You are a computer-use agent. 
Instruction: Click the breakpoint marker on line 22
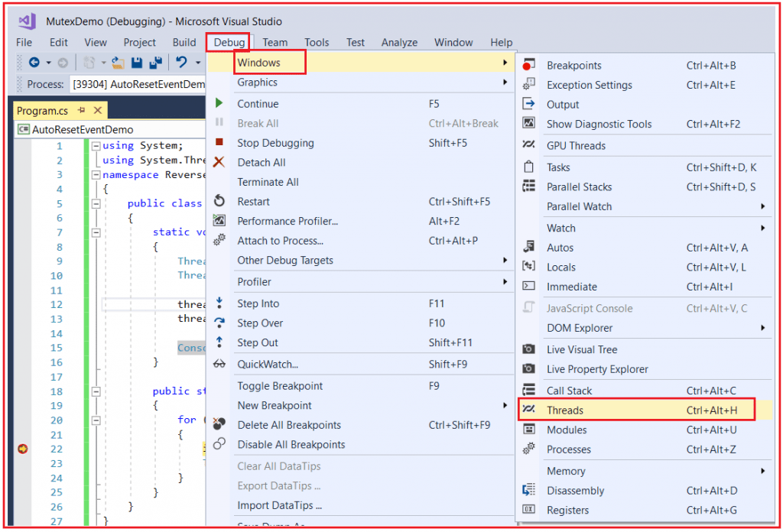point(23,449)
